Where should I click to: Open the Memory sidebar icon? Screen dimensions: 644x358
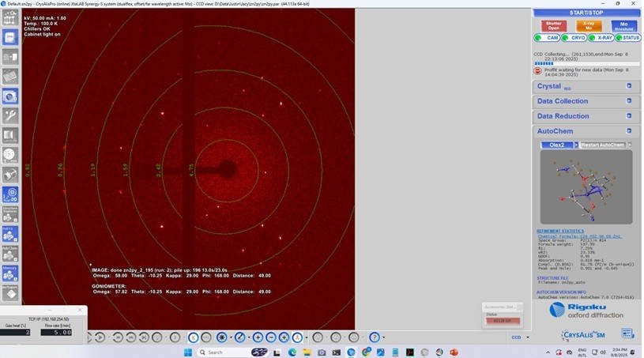tap(10, 273)
